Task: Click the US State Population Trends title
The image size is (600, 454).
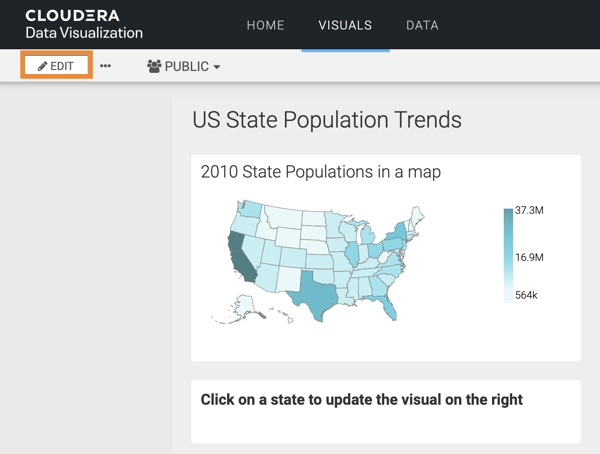Action: point(327,120)
